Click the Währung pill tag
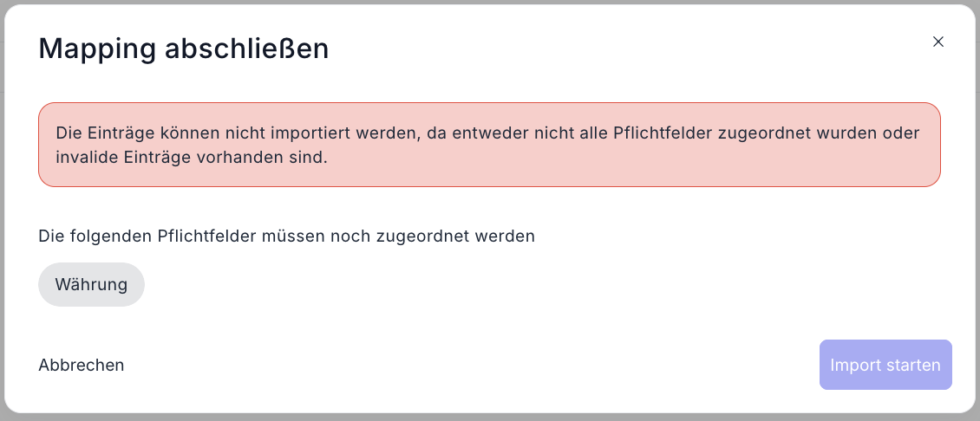Viewport: 980px width, 421px height. [x=91, y=284]
